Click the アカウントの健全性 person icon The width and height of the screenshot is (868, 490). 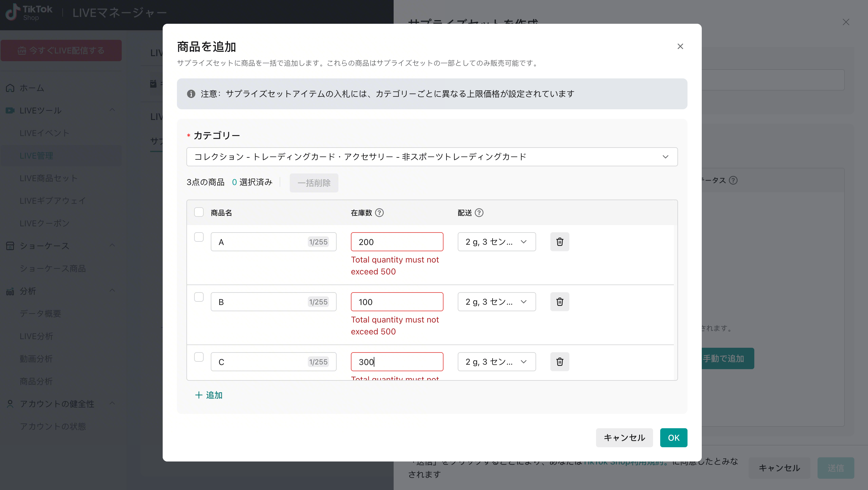[10, 404]
